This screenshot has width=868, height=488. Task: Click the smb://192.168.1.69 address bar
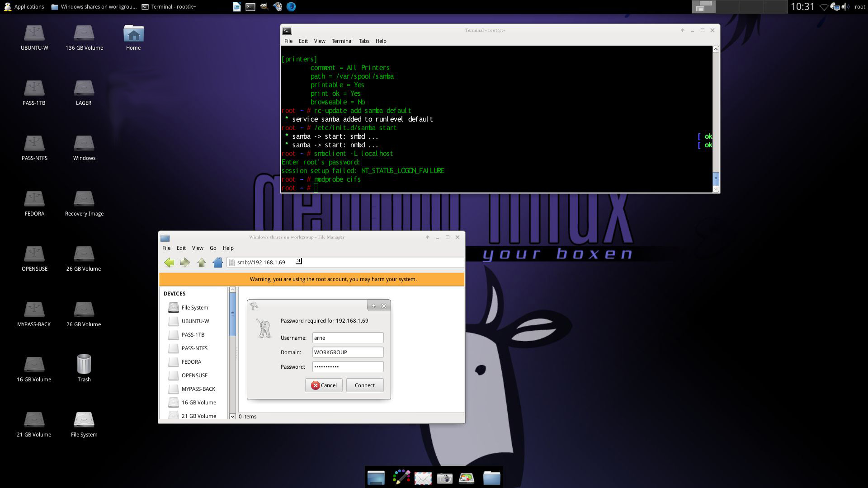pyautogui.click(x=262, y=262)
